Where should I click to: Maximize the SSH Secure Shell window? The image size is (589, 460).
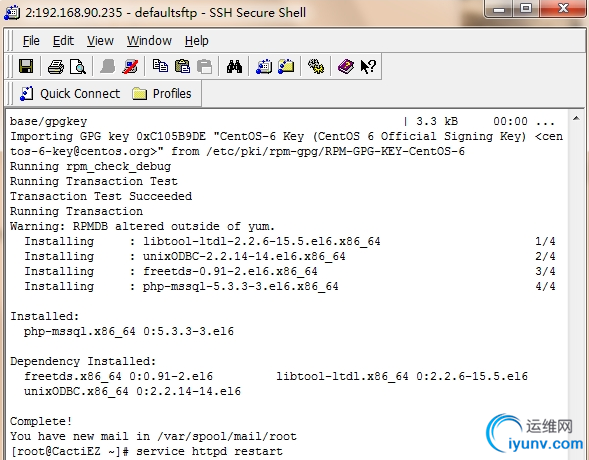(x=526, y=9)
